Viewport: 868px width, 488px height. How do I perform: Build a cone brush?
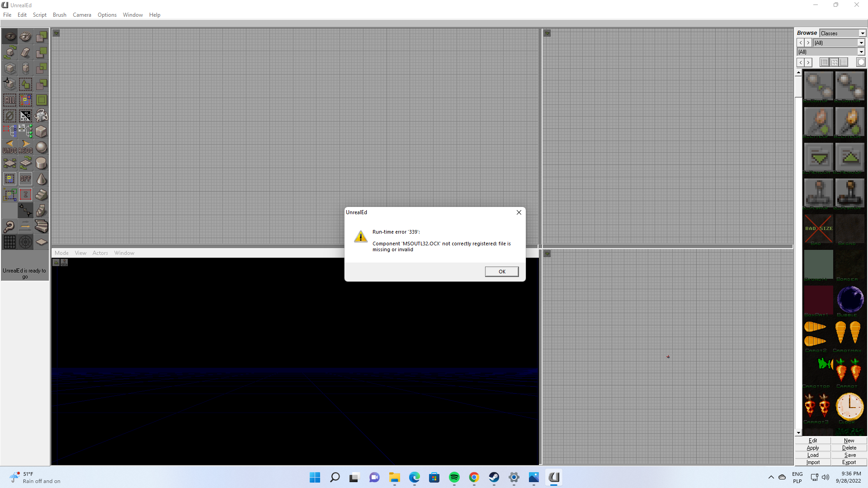coord(42,179)
